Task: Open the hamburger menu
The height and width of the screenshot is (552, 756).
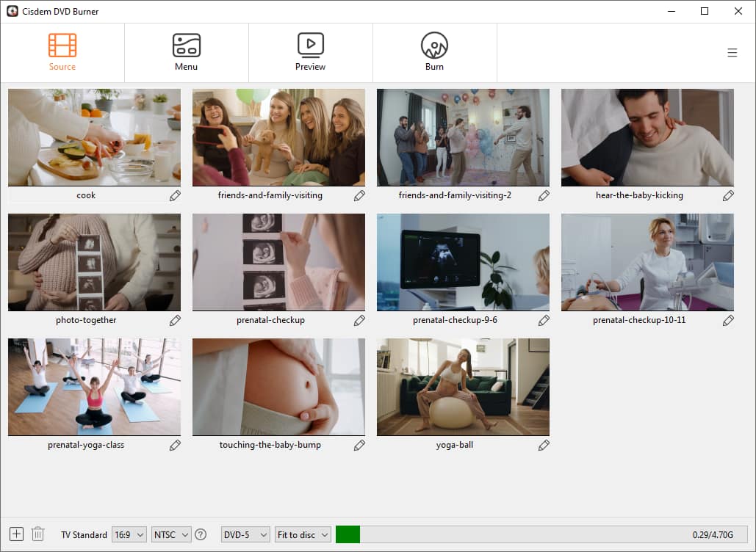Action: [x=732, y=52]
